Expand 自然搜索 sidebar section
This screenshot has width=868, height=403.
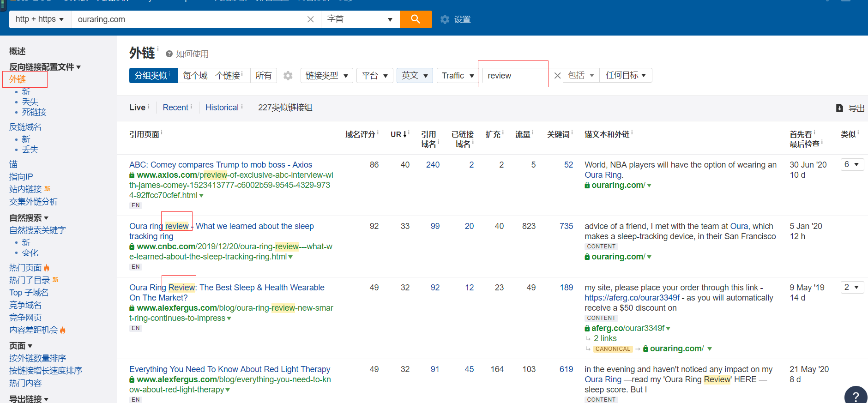(x=29, y=218)
